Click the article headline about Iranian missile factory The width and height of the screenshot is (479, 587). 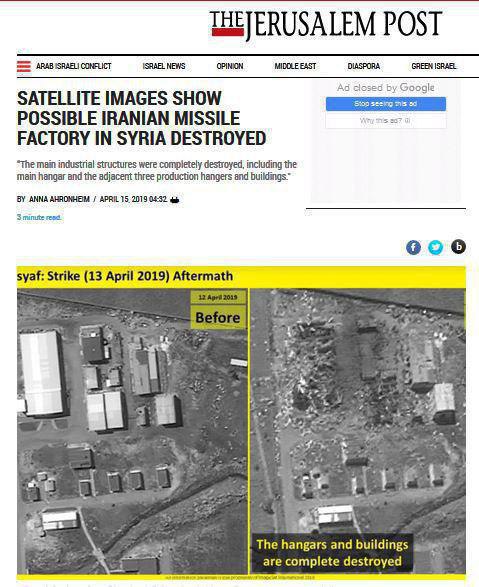click(141, 118)
